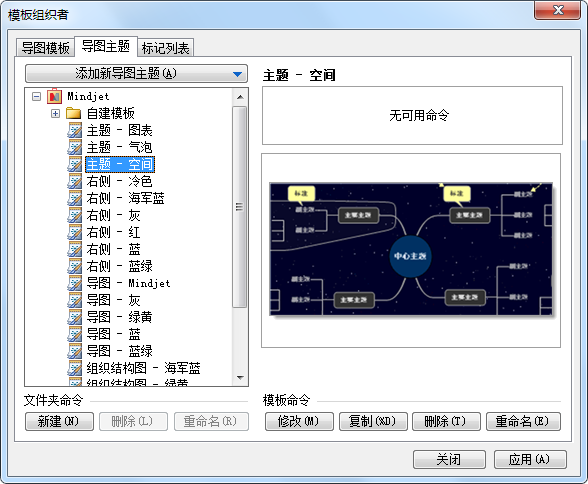Select the 主题 - 图表 theme
Image resolution: width=588 pixels, height=484 pixels.
pyautogui.click(x=120, y=130)
